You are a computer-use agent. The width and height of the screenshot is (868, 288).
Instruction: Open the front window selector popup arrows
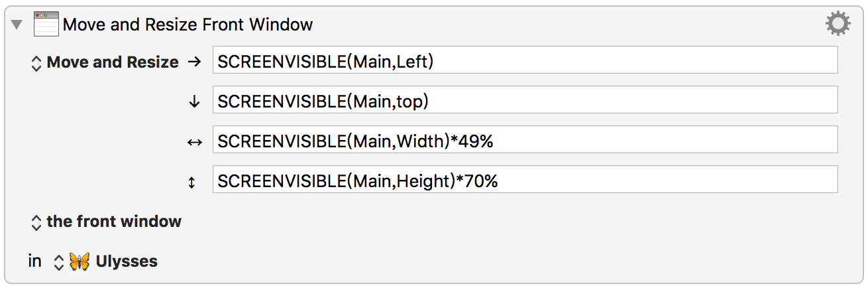36,222
